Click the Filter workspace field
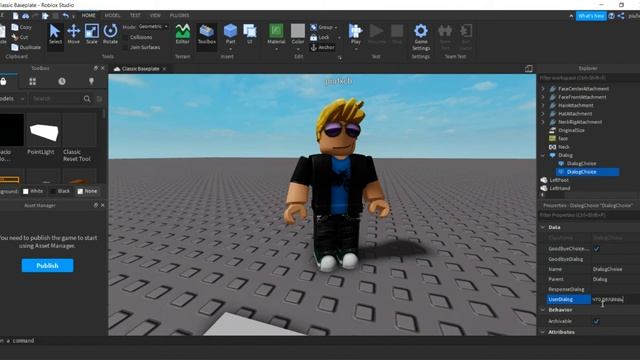This screenshot has height=360, width=640. point(589,78)
